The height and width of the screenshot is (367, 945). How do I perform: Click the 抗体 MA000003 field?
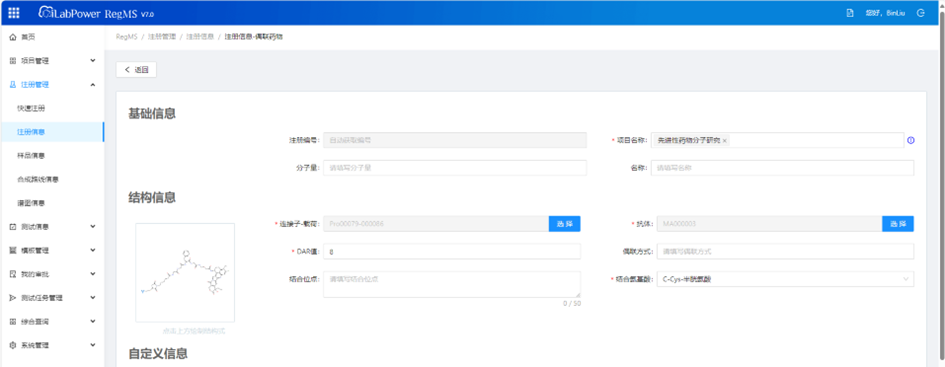(770, 224)
